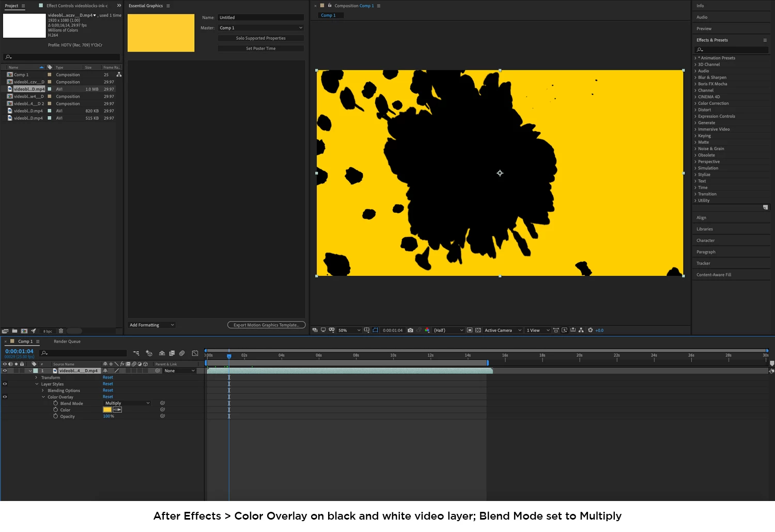This screenshot has height=532, width=775.
Task: Open the Character panel
Action: tap(705, 241)
